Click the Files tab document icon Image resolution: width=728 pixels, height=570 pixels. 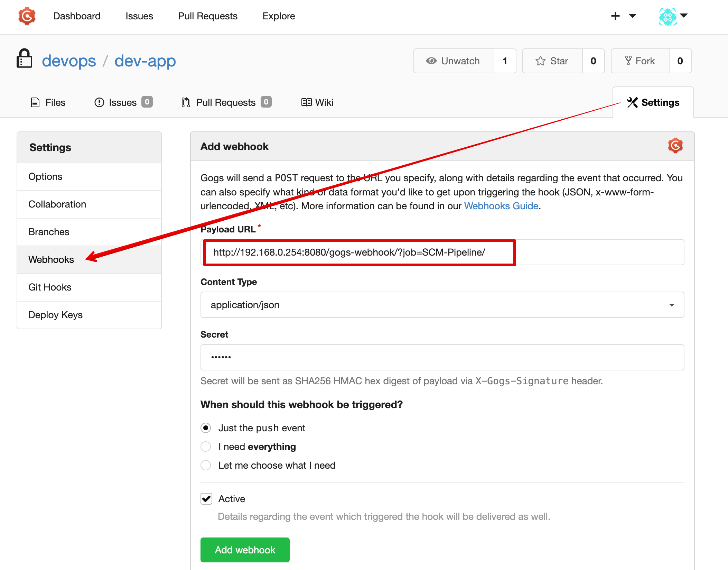(35, 102)
